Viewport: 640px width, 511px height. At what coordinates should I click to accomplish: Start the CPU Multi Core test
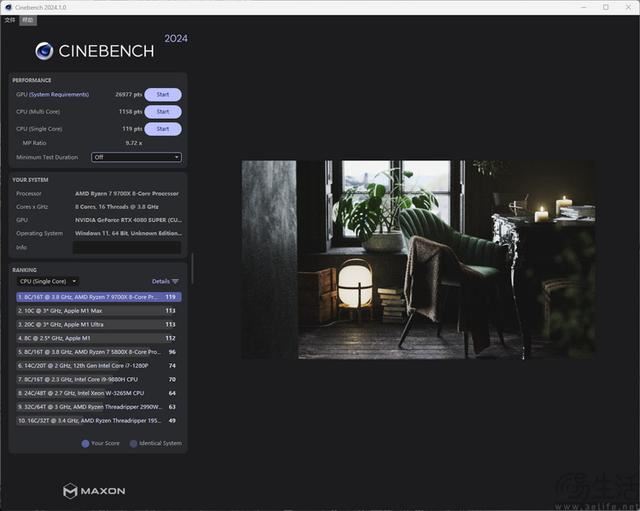(162, 112)
